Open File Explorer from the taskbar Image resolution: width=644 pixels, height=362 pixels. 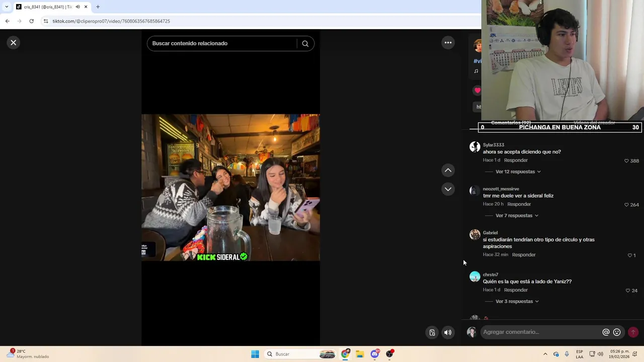(x=360, y=354)
